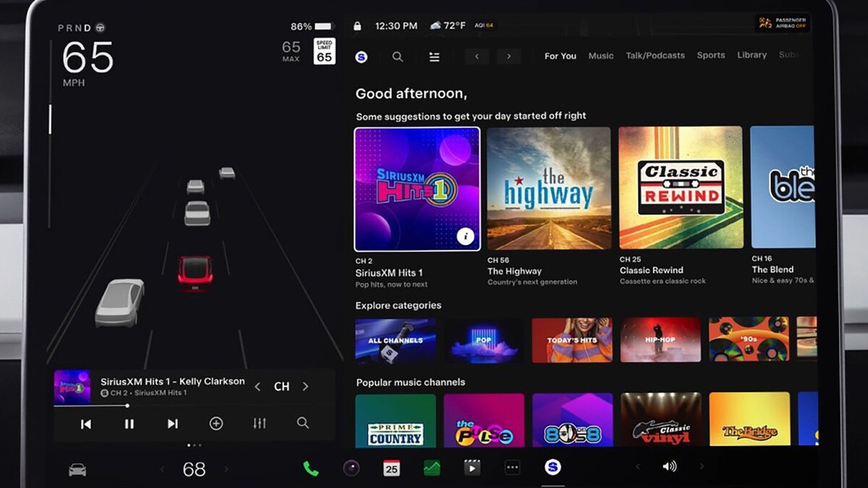Open Today's Hits category
Viewport: 868px width, 488px height.
pos(572,340)
